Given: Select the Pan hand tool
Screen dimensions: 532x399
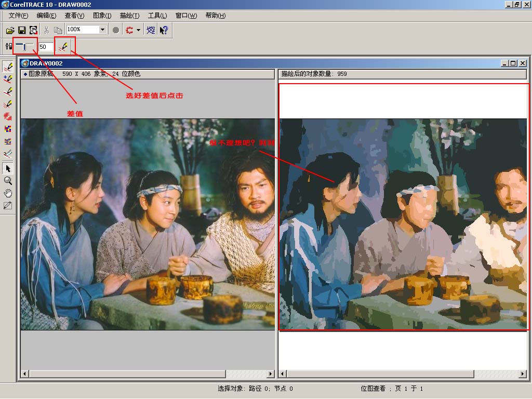Looking at the screenshot, I should [x=8, y=193].
